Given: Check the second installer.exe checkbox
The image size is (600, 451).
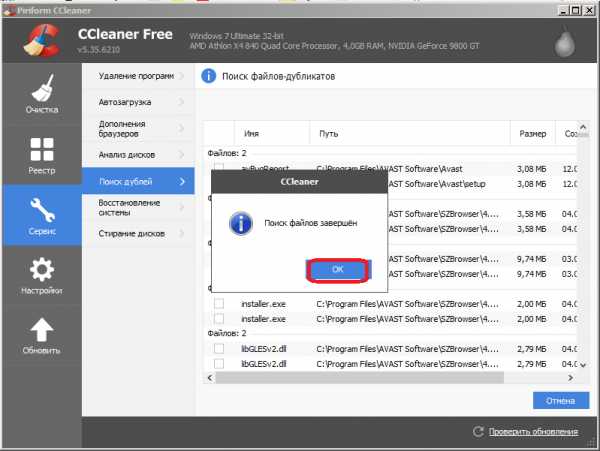Looking at the screenshot, I should pyautogui.click(x=219, y=319).
